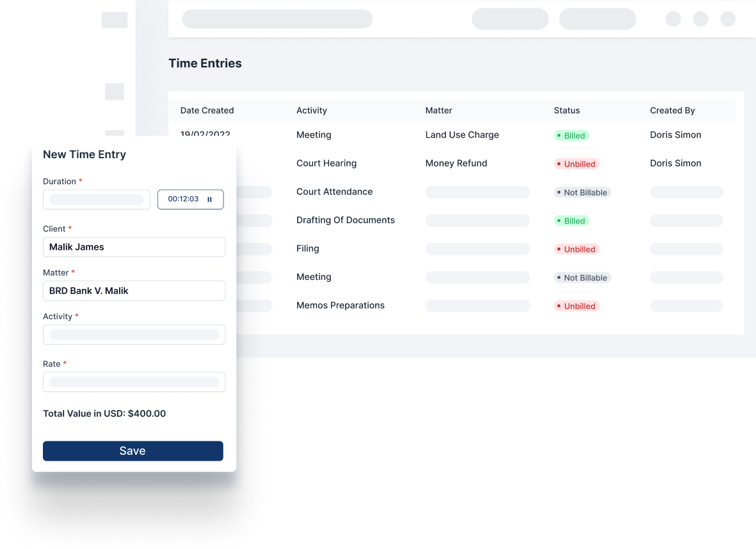The height and width of the screenshot is (549, 756).
Task: Select the Court Hearing activity row
Action: [326, 163]
